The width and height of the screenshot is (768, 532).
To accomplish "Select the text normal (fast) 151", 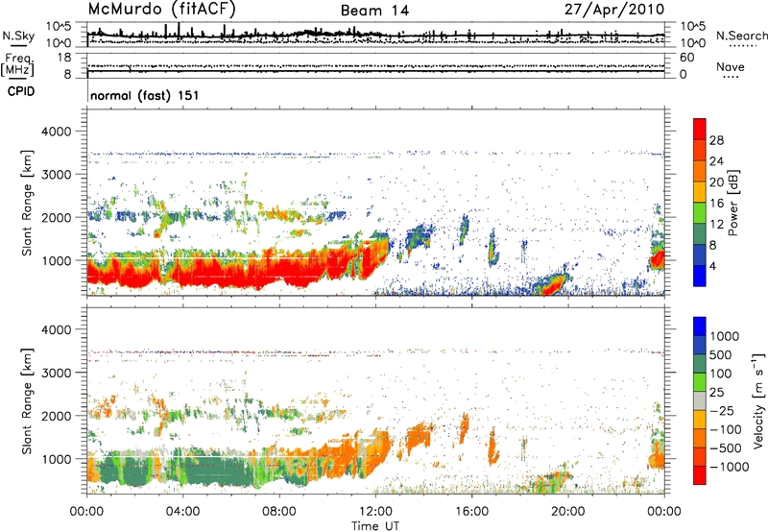I will 145,95.
